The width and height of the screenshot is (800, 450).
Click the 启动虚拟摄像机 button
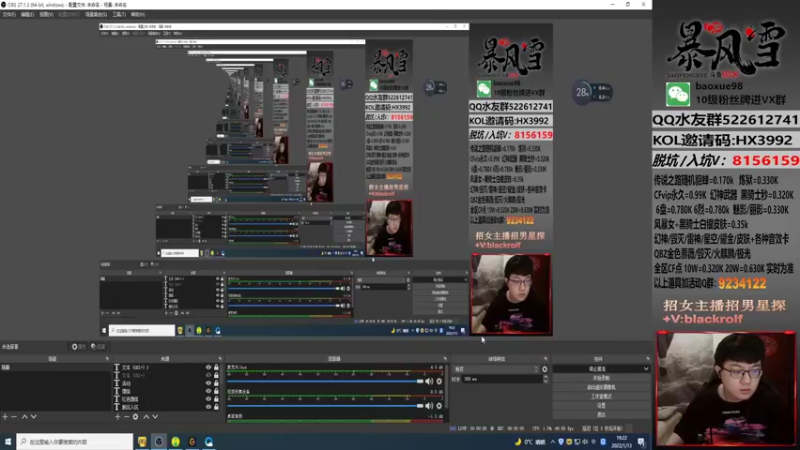click(x=601, y=387)
